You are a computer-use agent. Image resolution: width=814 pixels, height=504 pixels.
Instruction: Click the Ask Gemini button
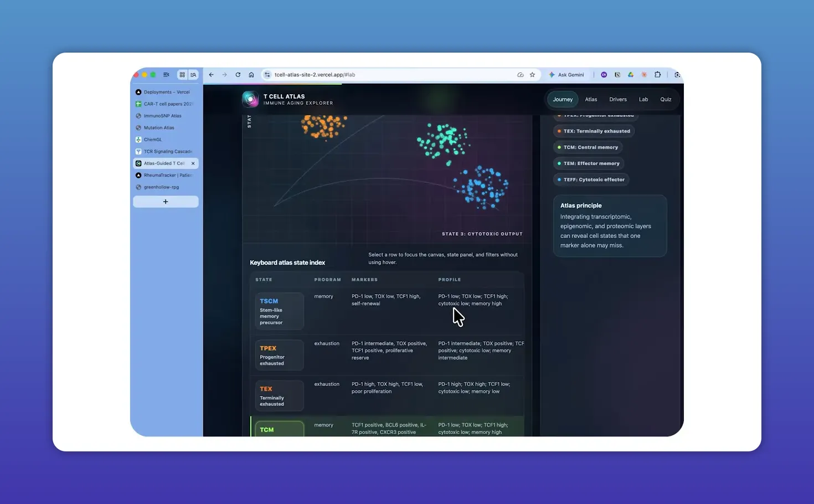pos(566,75)
